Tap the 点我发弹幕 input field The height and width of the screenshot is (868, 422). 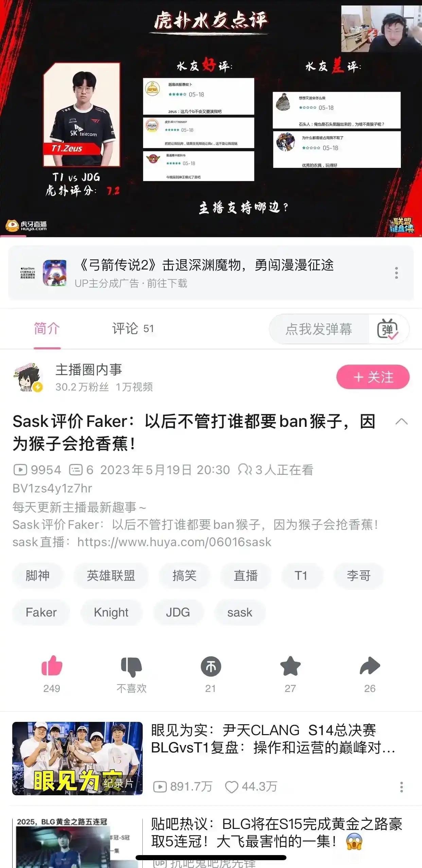[x=319, y=329]
